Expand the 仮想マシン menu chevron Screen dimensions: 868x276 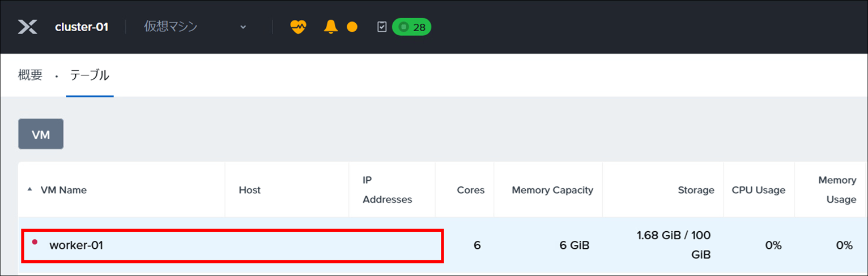[243, 27]
